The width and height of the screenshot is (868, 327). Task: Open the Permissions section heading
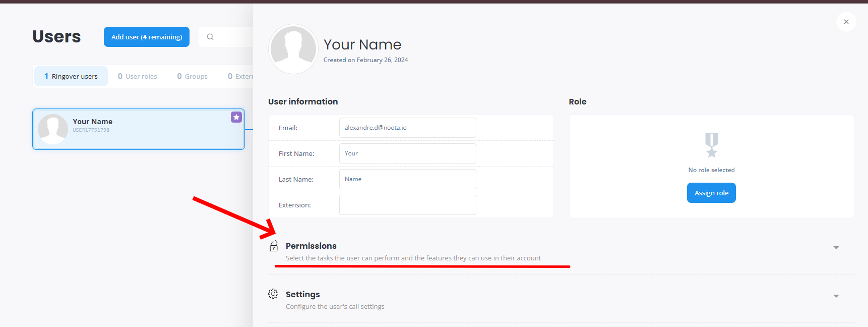(311, 246)
